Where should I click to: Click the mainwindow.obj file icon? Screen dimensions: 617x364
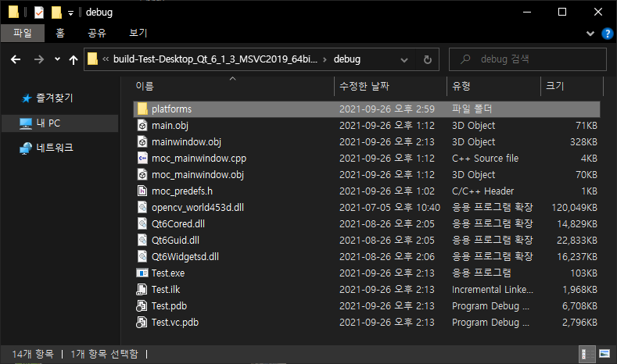pos(142,142)
